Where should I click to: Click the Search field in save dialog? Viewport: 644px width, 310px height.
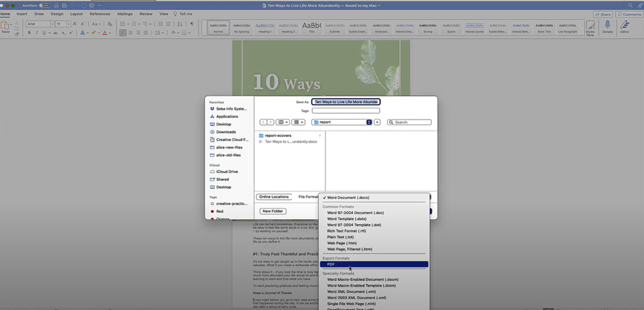(x=409, y=122)
